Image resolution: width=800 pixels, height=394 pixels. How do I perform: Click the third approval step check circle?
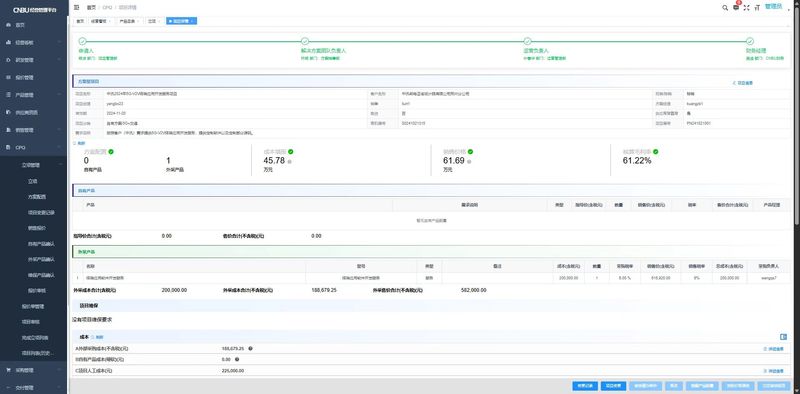coord(527,41)
